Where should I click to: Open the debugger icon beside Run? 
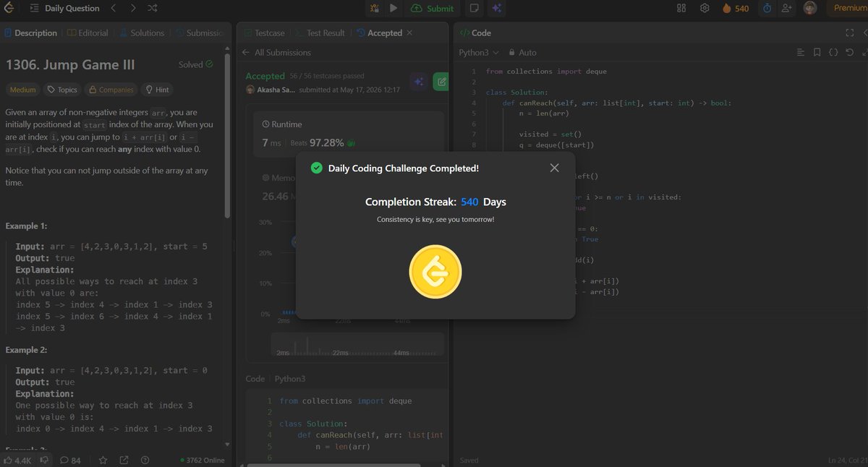375,8
